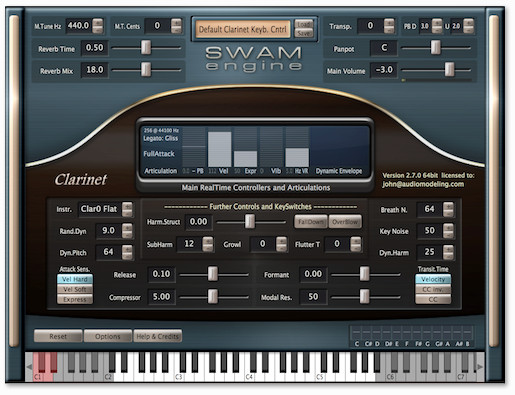Viewport: 515px width, 395px height.
Task: Click the Load preset button
Action: coord(304,24)
